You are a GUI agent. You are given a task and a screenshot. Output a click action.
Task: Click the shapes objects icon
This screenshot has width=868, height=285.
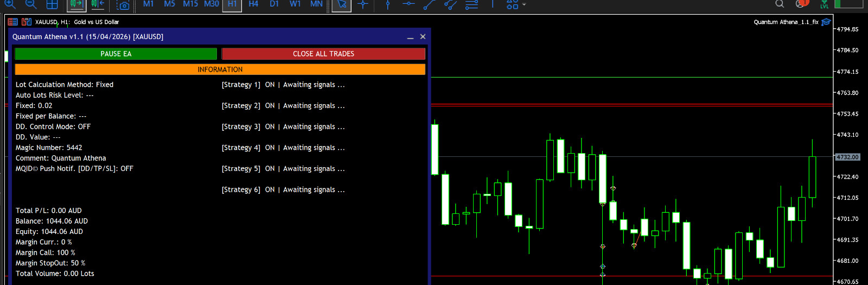pos(512,4)
